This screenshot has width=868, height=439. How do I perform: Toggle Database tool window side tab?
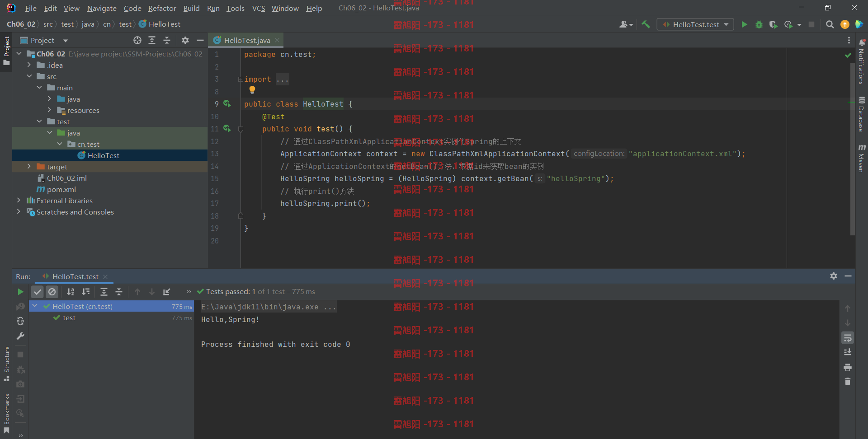click(862, 114)
